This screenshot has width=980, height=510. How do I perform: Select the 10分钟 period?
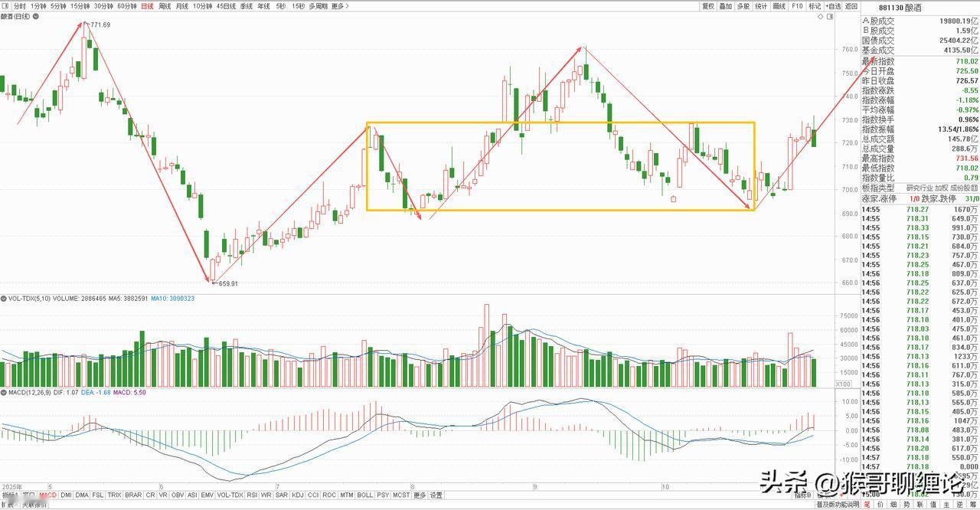click(x=202, y=6)
